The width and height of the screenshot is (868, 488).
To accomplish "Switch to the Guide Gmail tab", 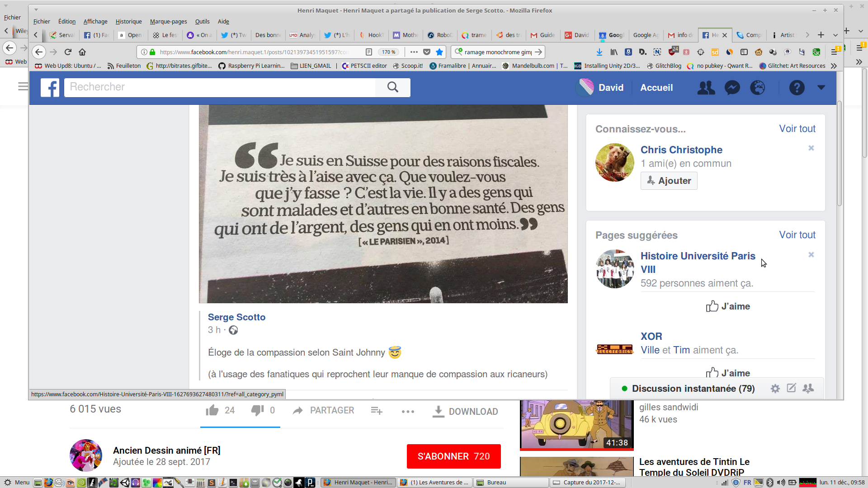I will click(x=543, y=35).
